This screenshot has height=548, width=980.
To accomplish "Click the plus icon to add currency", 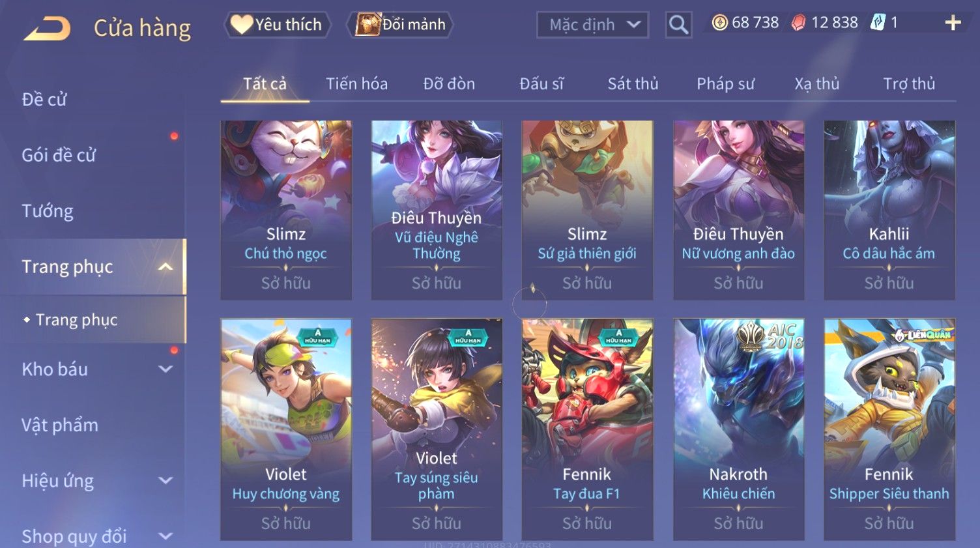I will pyautogui.click(x=953, y=23).
